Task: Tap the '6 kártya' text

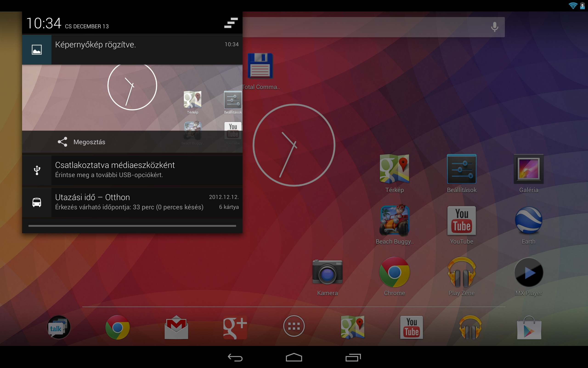Action: coord(229,207)
